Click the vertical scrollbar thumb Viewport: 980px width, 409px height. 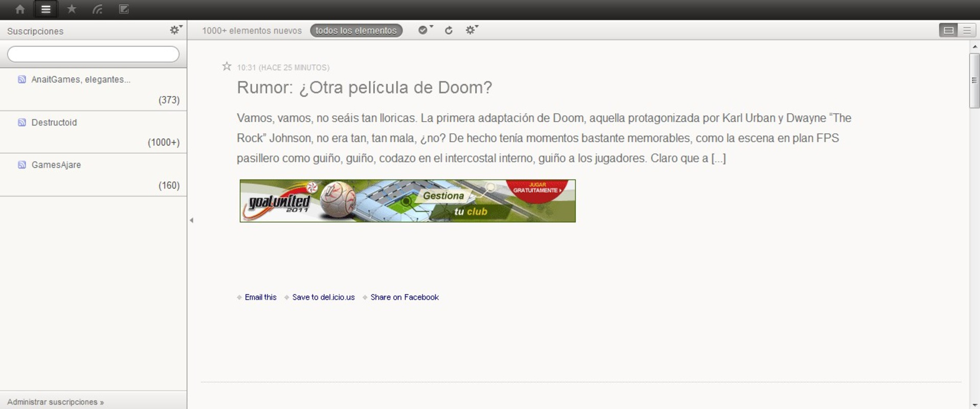point(974,80)
